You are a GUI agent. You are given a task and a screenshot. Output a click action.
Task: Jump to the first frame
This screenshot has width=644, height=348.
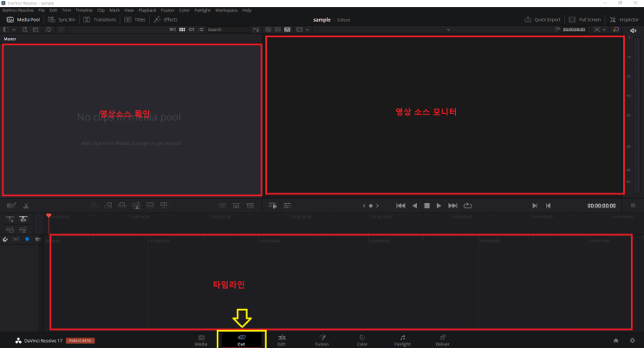400,206
